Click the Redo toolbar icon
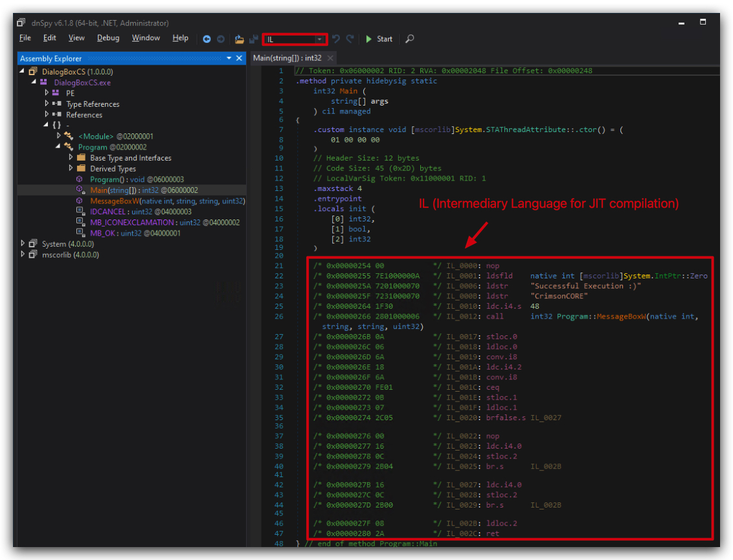 350,39
